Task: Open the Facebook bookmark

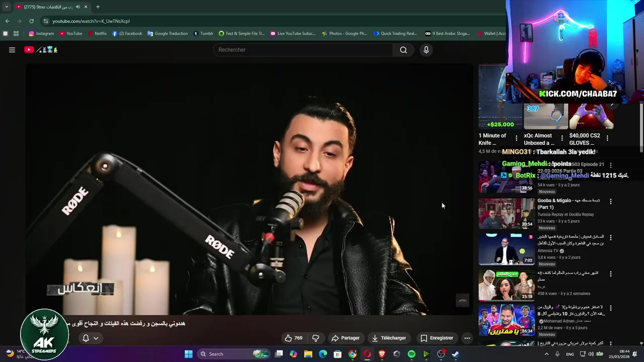Action: tap(127, 34)
